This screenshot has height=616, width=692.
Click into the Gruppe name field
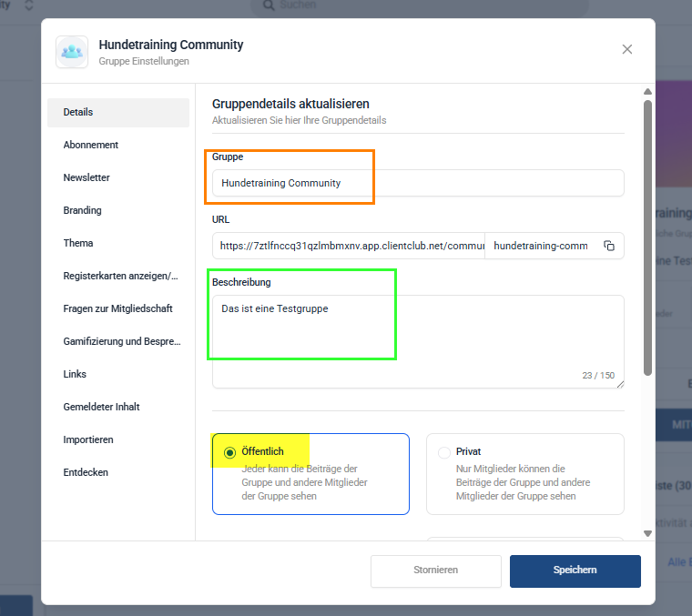417,183
